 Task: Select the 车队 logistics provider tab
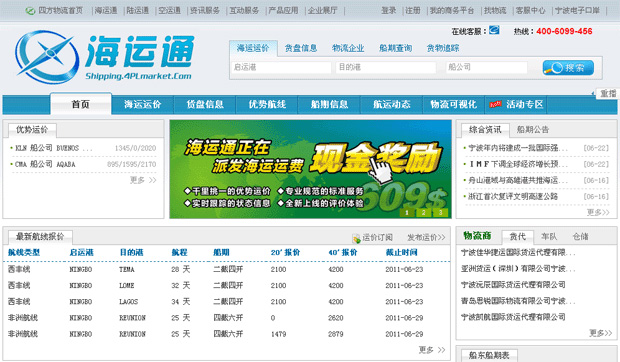(549, 237)
